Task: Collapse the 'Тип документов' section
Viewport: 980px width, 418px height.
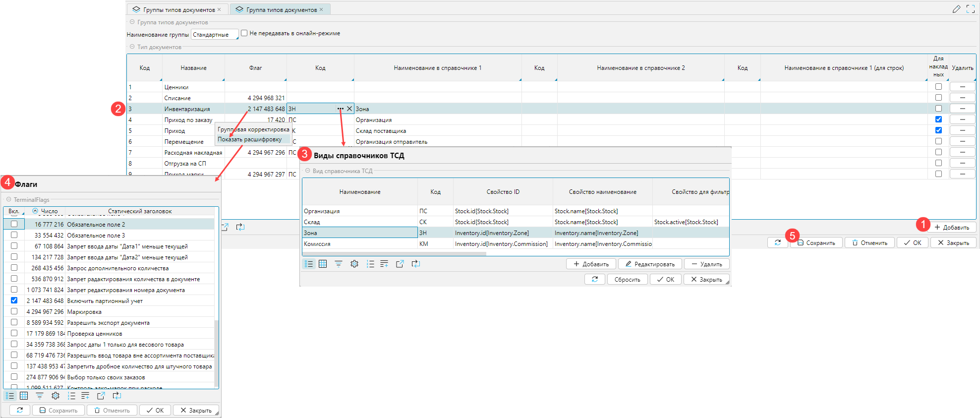Action: point(132,47)
